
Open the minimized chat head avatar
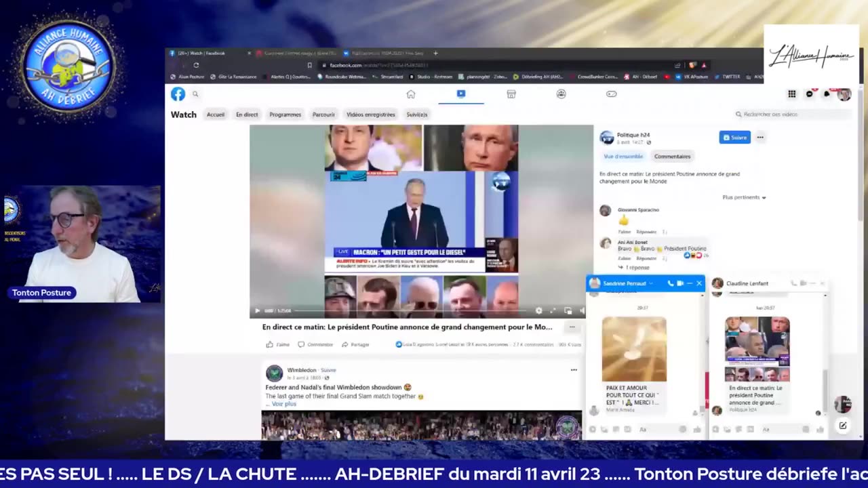tap(843, 404)
